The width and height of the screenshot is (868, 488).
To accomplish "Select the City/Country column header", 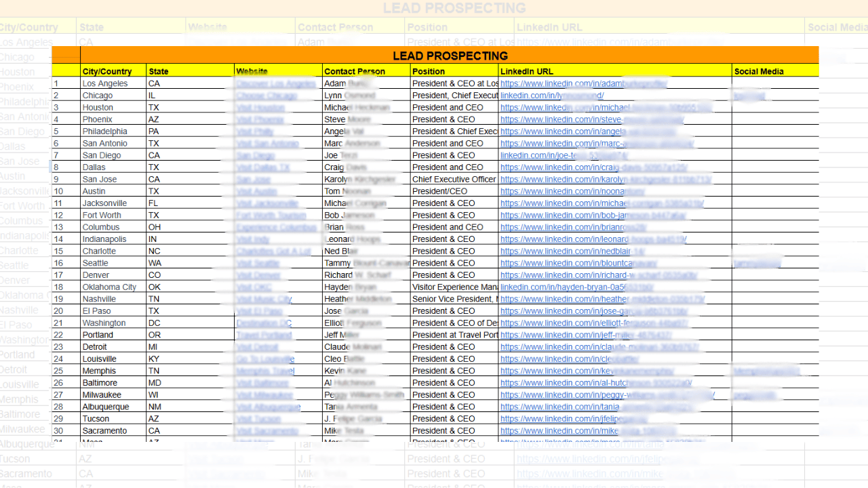I will [113, 71].
